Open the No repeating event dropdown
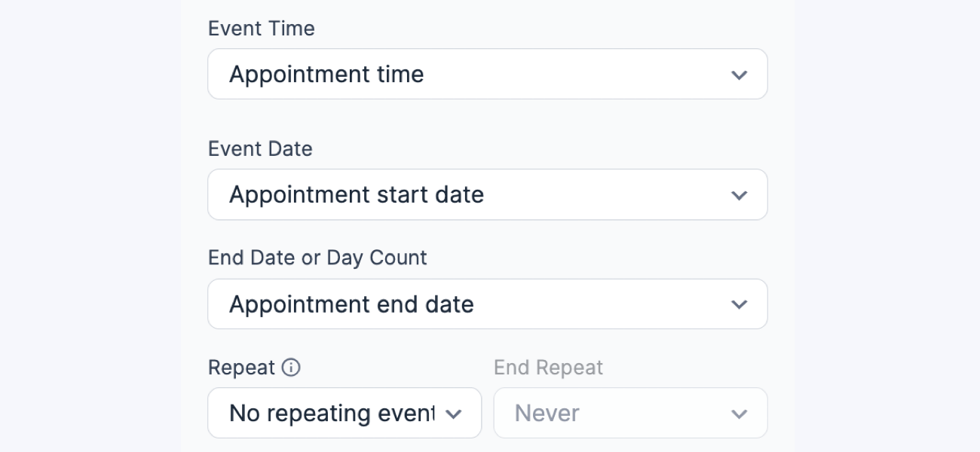The image size is (980, 452). pyautogui.click(x=345, y=413)
